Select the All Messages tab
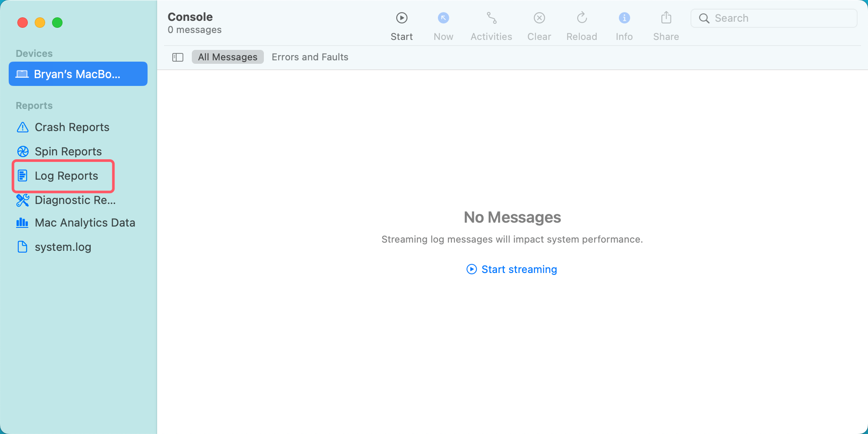This screenshot has width=868, height=434. point(227,57)
